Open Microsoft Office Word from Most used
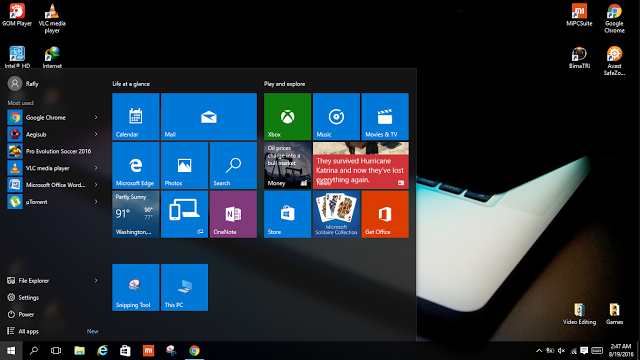 [53, 185]
